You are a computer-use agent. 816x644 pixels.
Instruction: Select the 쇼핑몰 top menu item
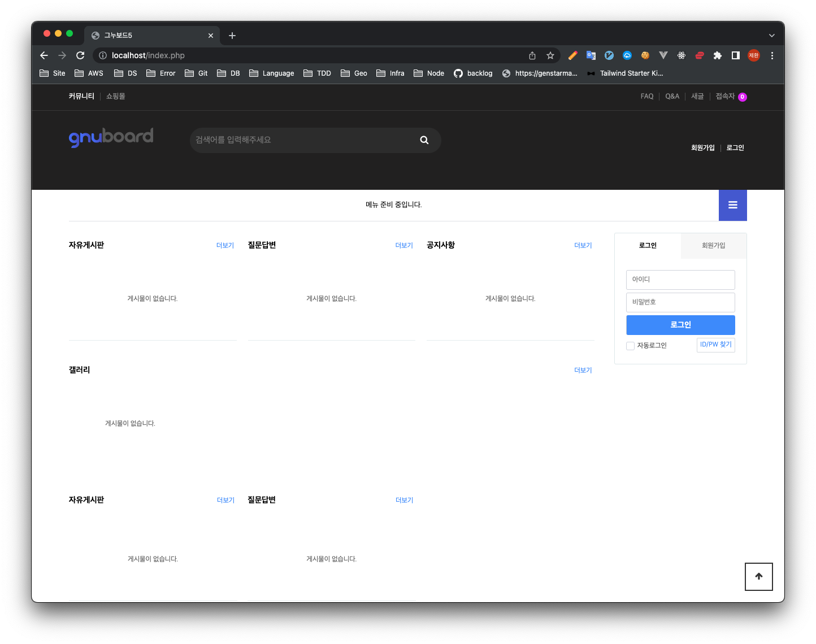tap(116, 97)
